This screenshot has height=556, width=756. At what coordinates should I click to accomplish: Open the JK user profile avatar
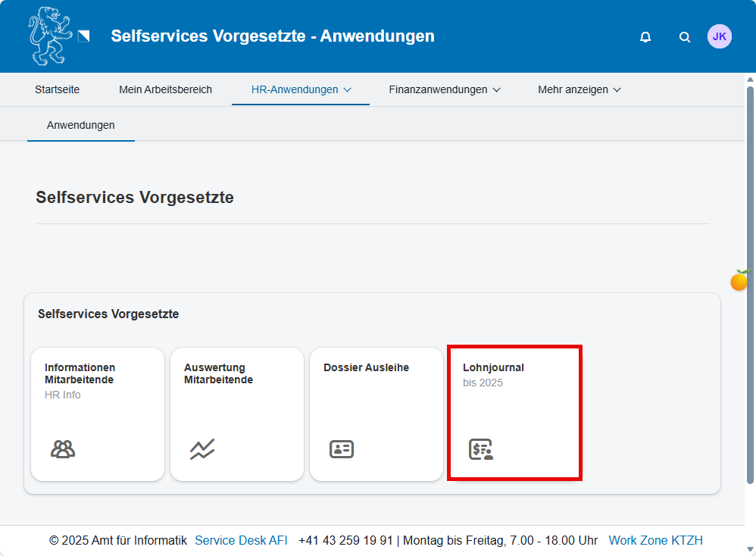[719, 36]
